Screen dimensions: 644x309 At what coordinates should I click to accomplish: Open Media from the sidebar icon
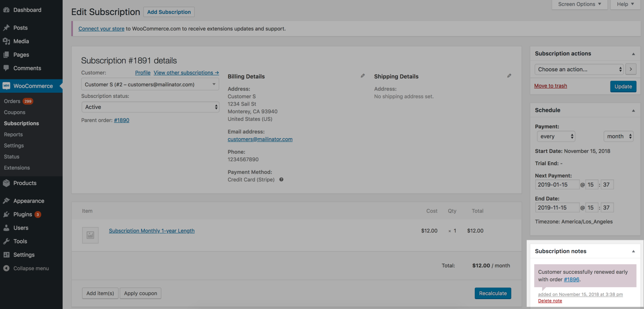pos(7,41)
